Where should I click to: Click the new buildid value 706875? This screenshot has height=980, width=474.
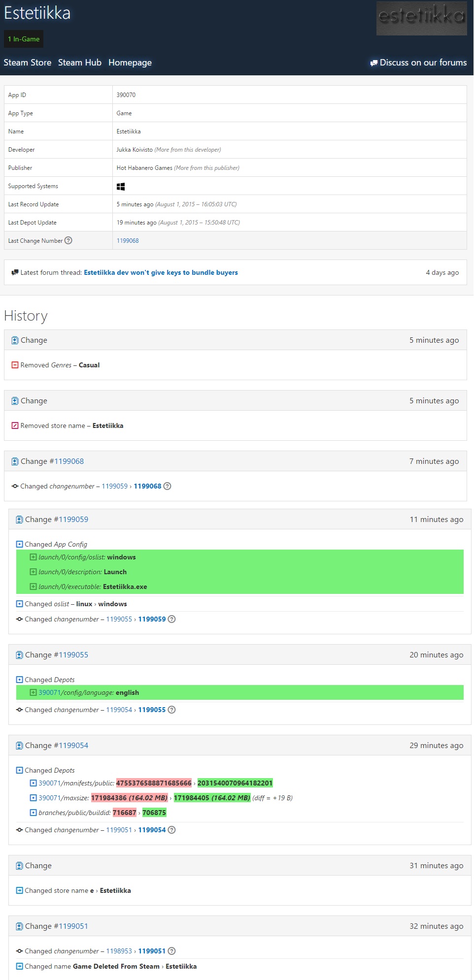pos(154,813)
